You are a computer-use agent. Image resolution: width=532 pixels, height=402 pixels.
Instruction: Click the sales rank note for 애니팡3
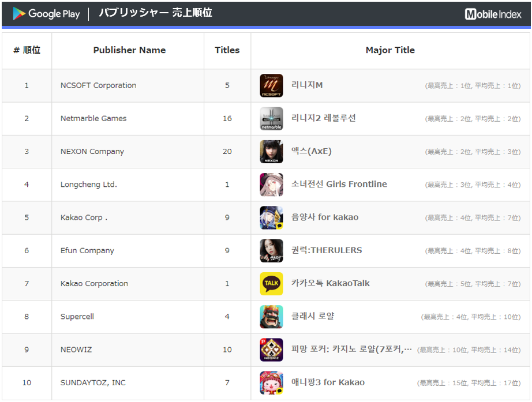pos(469,383)
